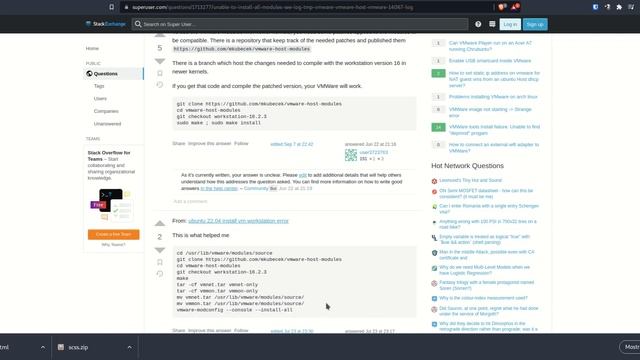Open hot question Leonard's Tiny Hot and Sound

(x=471, y=180)
